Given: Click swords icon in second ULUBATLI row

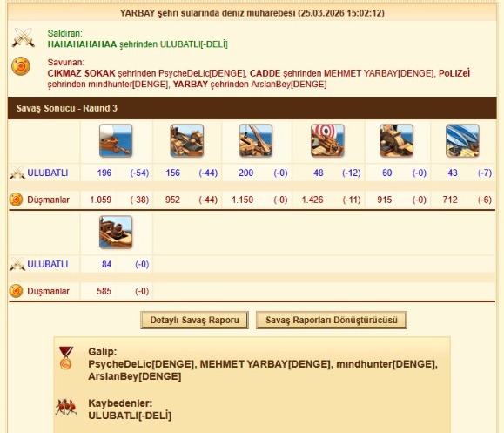Looking at the screenshot, I should click(x=17, y=264).
